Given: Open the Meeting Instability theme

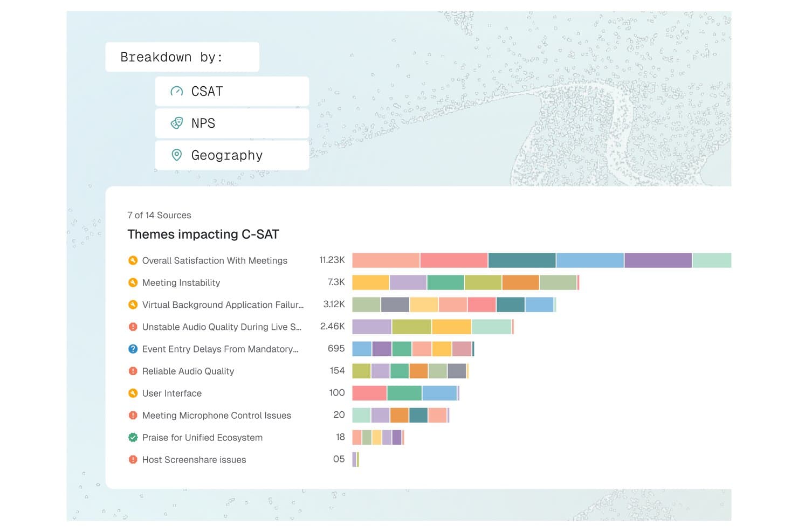Looking at the screenshot, I should 181,282.
